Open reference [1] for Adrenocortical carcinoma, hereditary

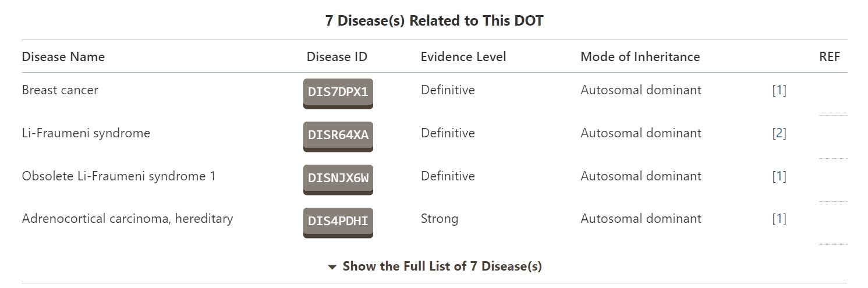[779, 219]
